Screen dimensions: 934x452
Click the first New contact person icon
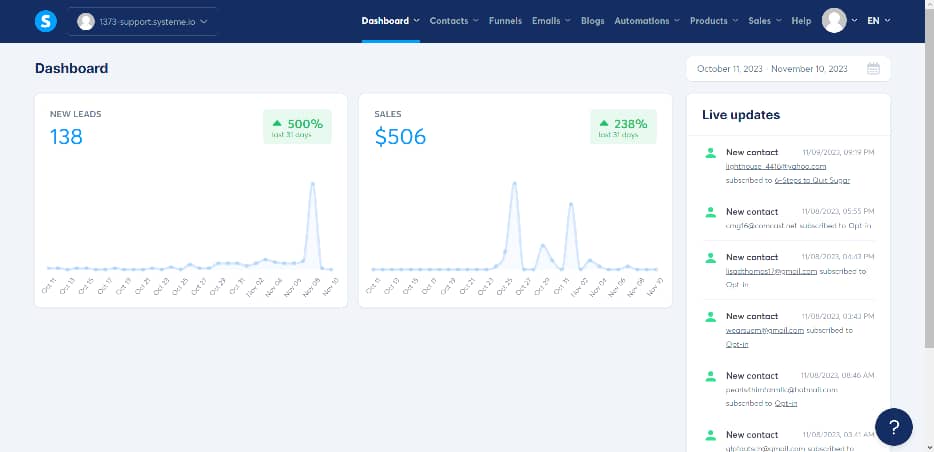710,153
